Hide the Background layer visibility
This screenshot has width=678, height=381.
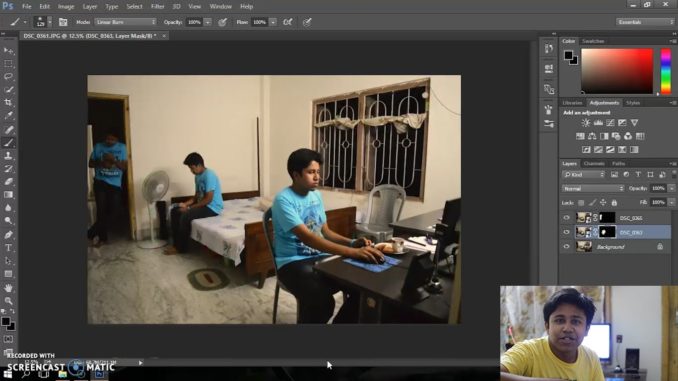pyautogui.click(x=566, y=247)
